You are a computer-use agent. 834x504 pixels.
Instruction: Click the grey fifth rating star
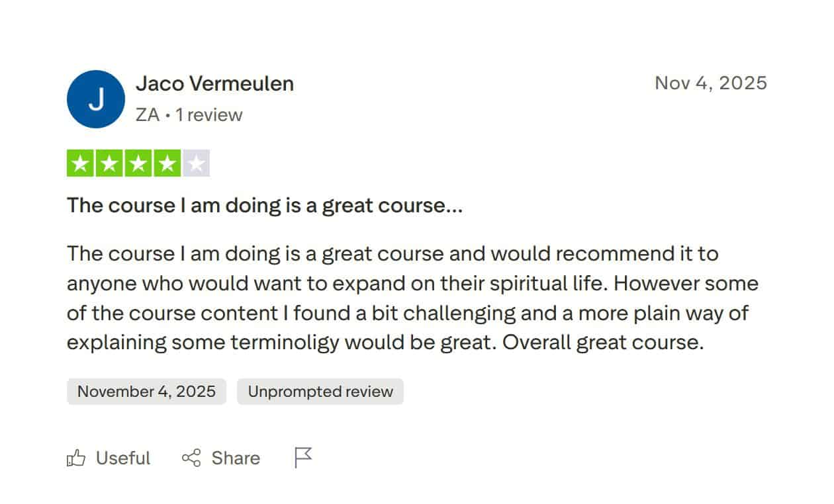point(196,164)
